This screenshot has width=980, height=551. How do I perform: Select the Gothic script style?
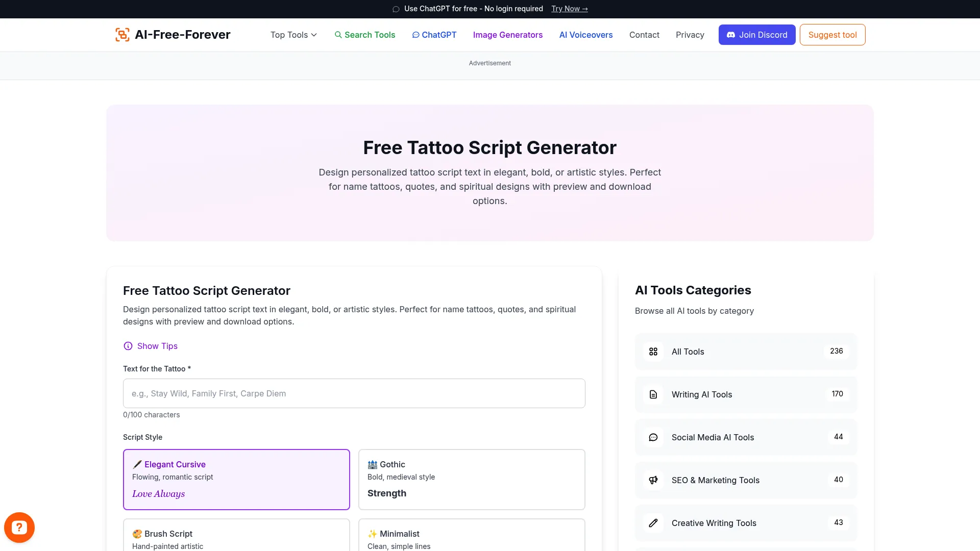click(472, 479)
